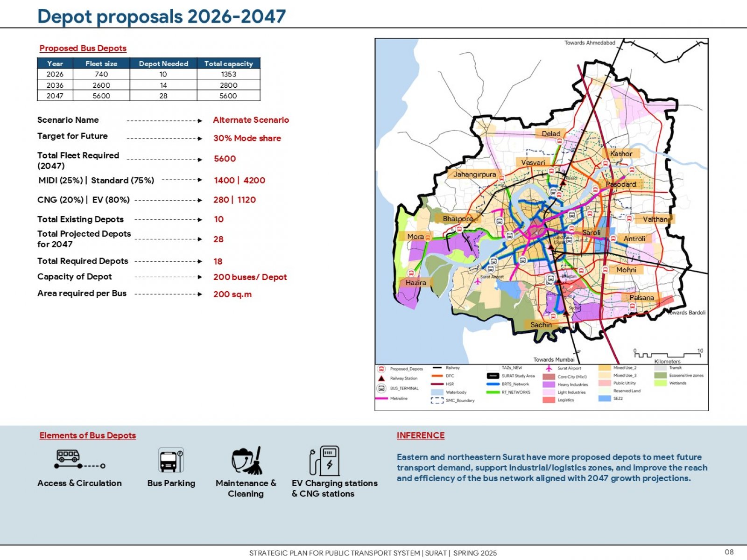Image resolution: width=747 pixels, height=560 pixels.
Task: Click the depot marker left of Valthan
Action: 629,218
